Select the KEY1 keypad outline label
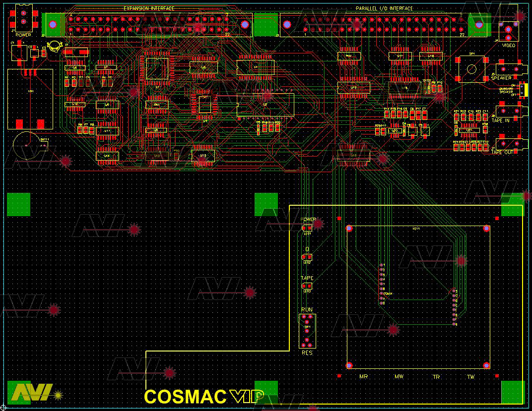 tap(416, 229)
